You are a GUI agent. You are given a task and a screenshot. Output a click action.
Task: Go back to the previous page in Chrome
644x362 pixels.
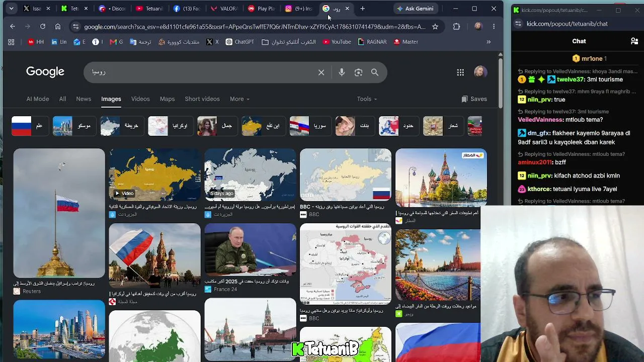[x=13, y=27]
